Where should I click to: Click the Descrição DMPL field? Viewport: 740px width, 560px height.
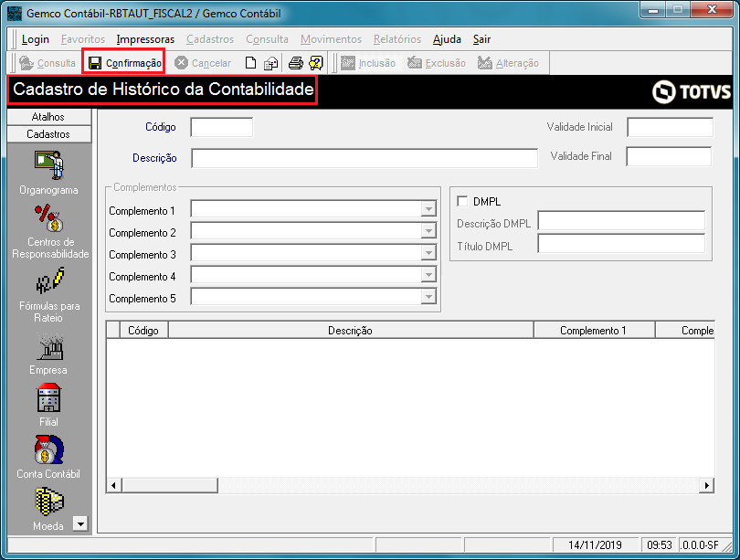(621, 221)
